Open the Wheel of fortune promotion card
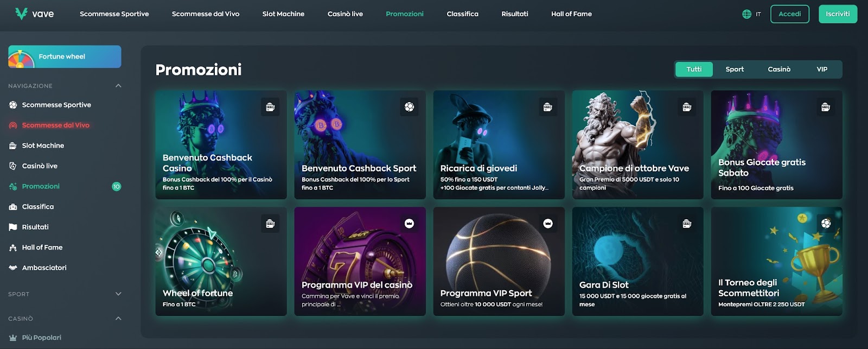 coord(221,262)
